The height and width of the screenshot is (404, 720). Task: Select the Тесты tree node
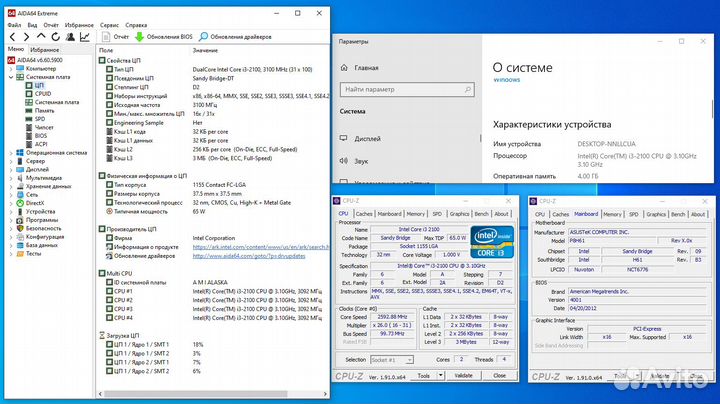[34, 253]
